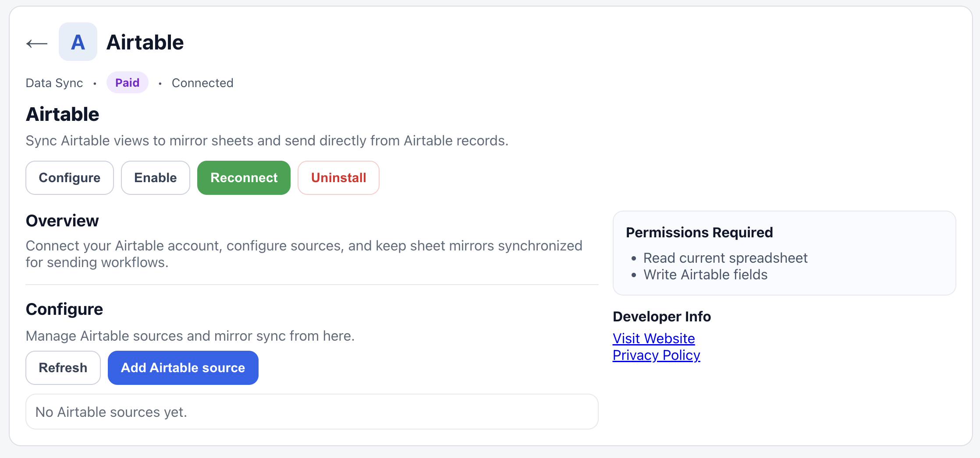This screenshot has height=458, width=980.
Task: Click the 'Permissions Required' heading
Action: point(699,233)
